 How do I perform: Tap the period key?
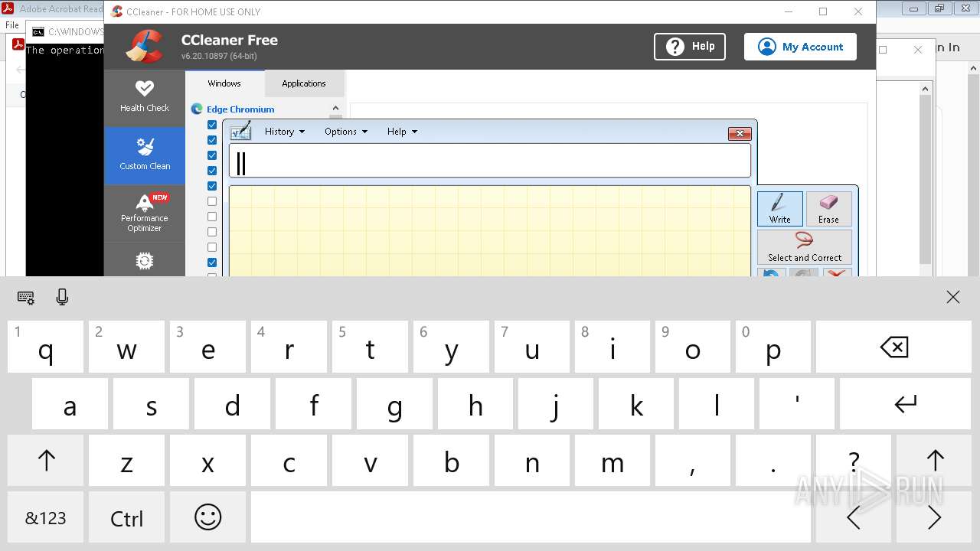click(x=773, y=461)
